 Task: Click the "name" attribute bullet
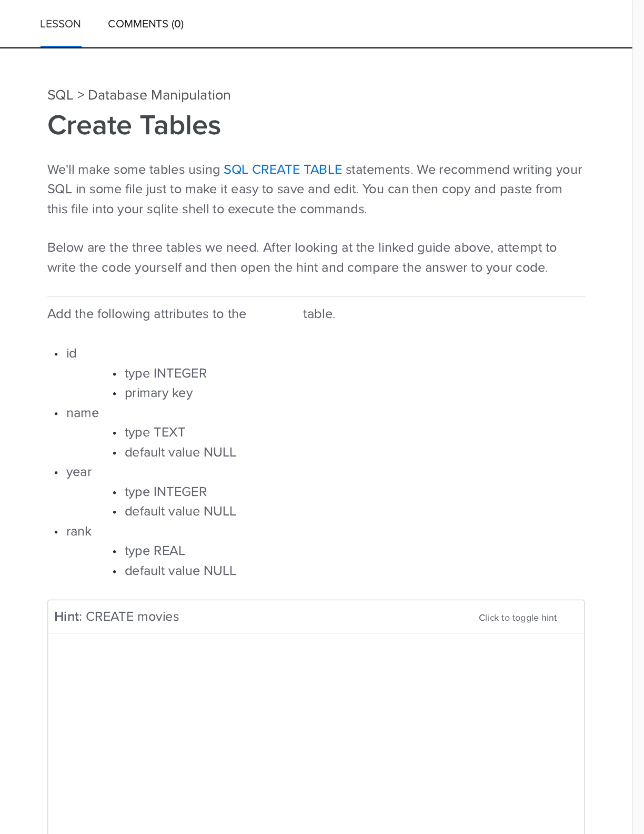(x=83, y=413)
